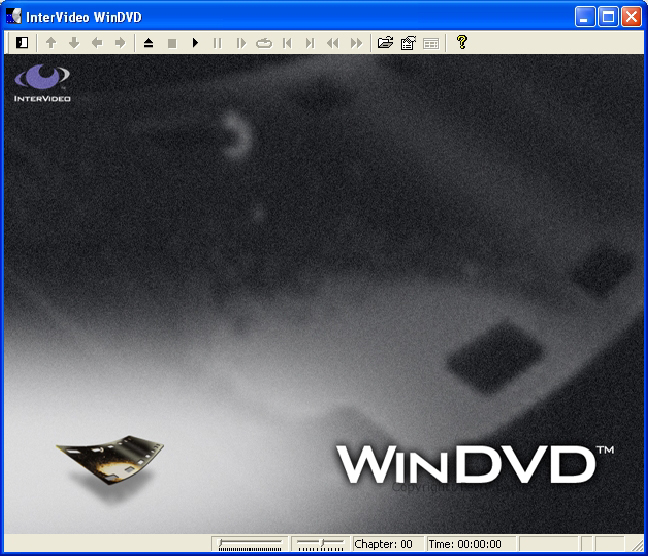Click the Time: 00:00:00 status field

pos(471,544)
